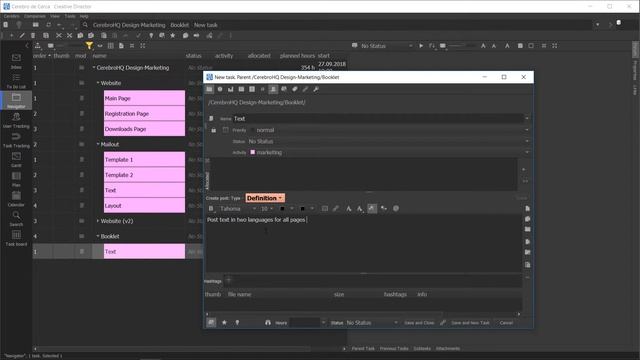Viewport: 640px width, 360px height.
Task: Click the task Name input field
Action: click(378, 118)
